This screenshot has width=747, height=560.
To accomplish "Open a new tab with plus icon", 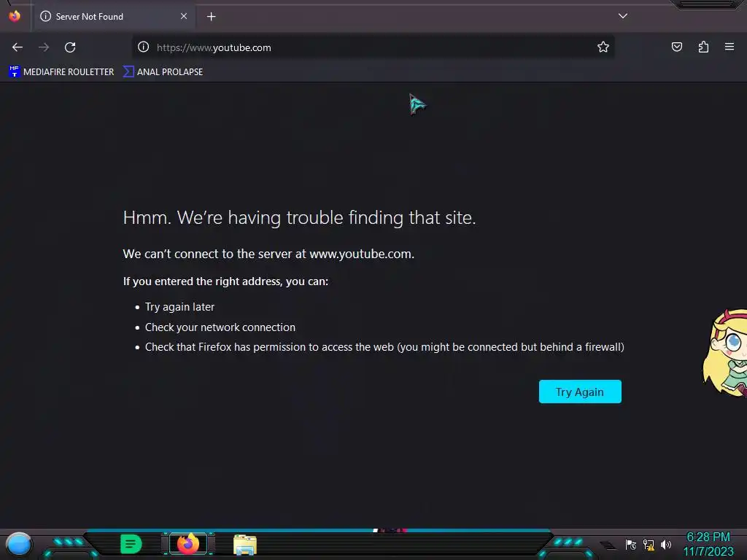I will click(x=211, y=17).
